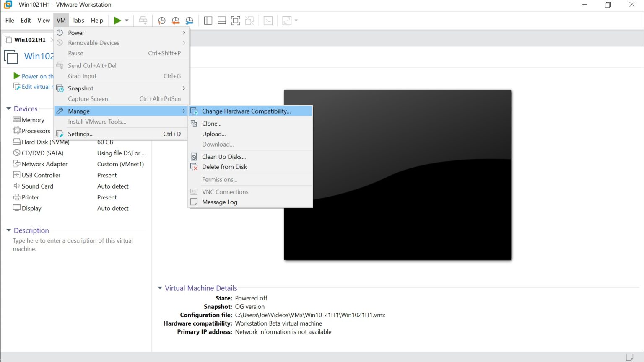Revert the VM to its snapshot
Screen dimensions: 644x362
(x=175, y=20)
